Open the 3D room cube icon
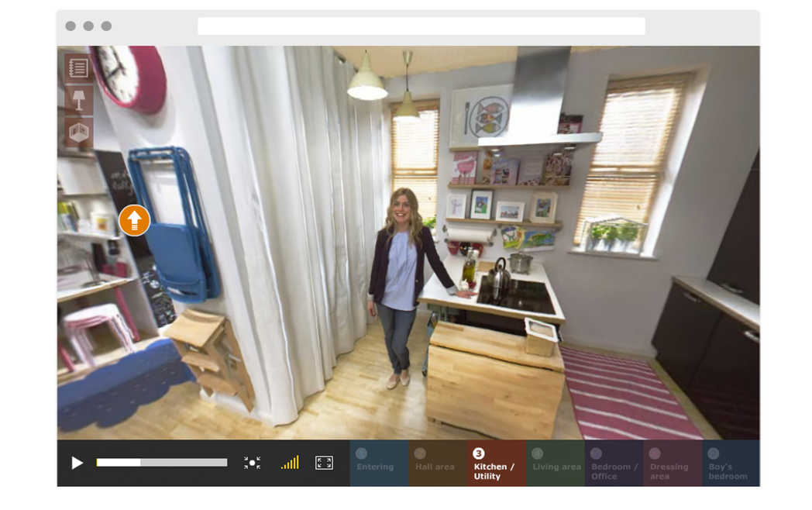Image resolution: width=812 pixels, height=510 pixels. tap(79, 133)
